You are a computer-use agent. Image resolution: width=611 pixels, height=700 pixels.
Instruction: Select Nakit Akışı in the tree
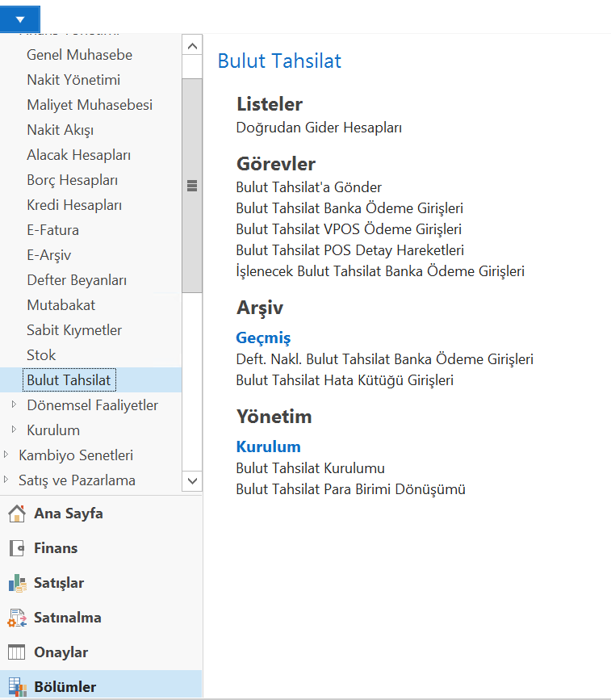(x=61, y=130)
